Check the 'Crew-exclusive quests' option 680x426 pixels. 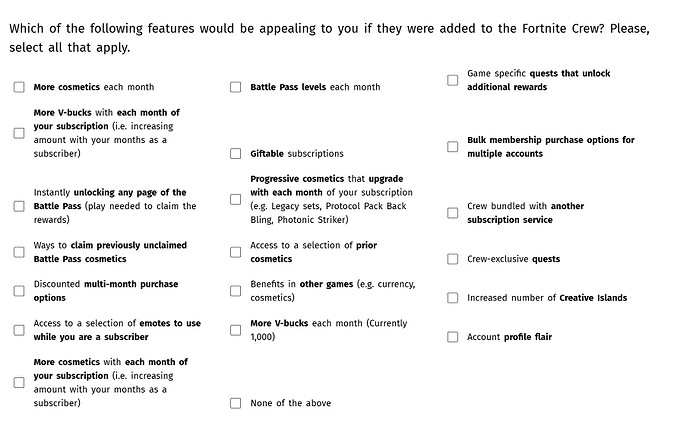pyautogui.click(x=452, y=259)
